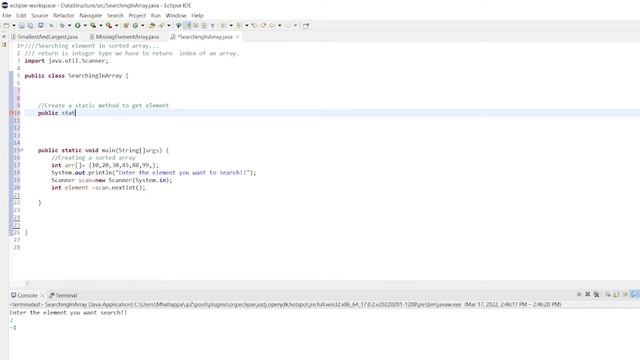
Task: Open the Coverage dropdown arrow
Action: point(101,25)
